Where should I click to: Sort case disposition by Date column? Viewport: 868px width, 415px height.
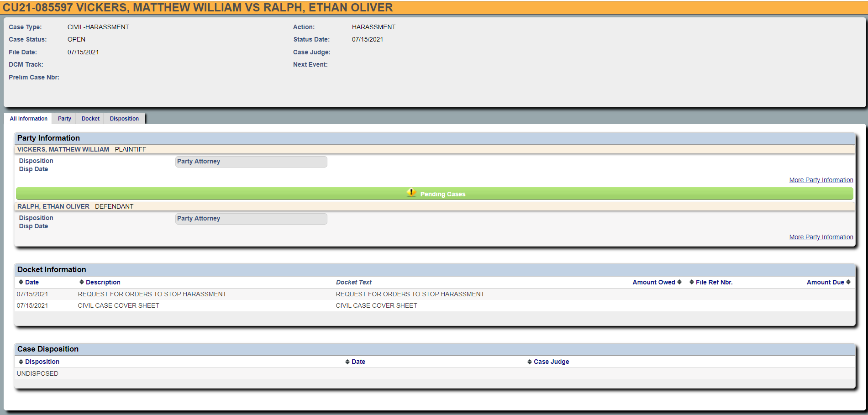coord(355,362)
